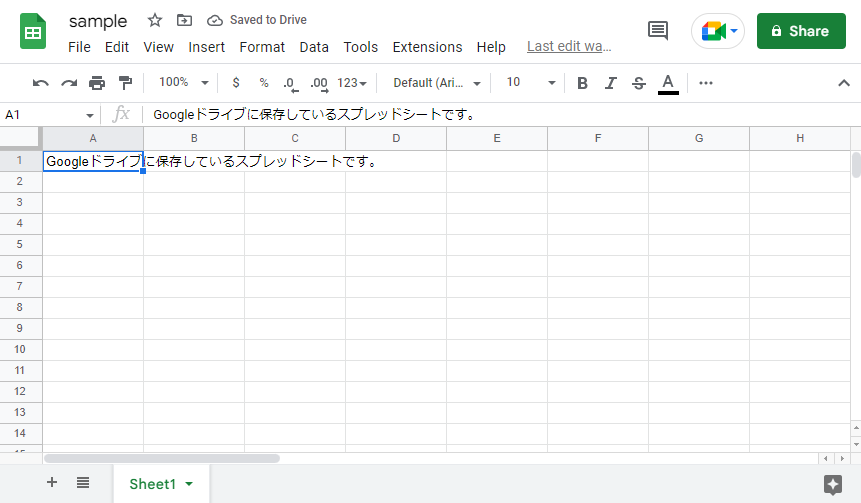
Task: Select cell A1 containing Google text
Action: 93,161
